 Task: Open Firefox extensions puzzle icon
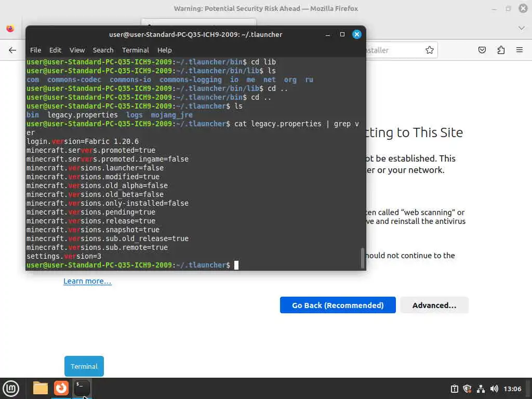pyautogui.click(x=501, y=50)
